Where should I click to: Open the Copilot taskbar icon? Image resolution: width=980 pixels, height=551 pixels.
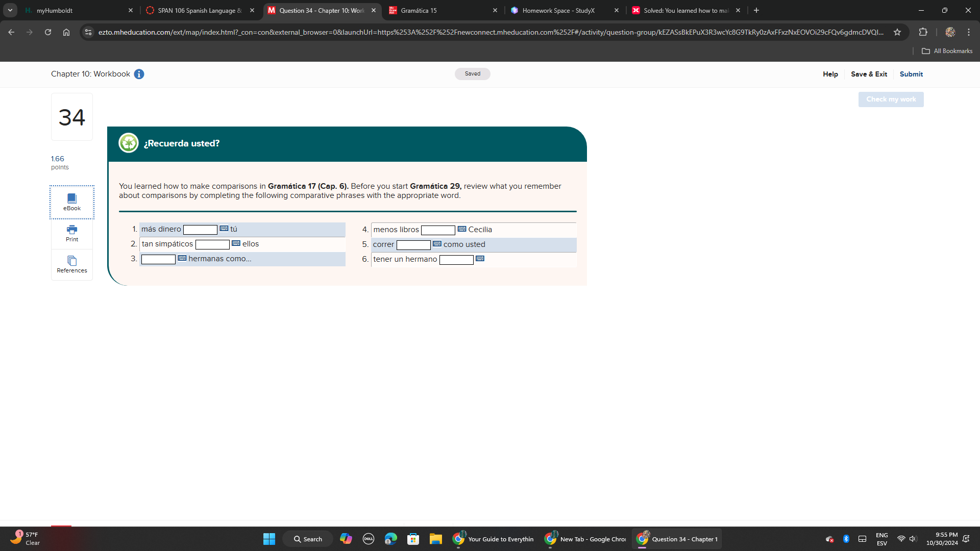point(346,539)
